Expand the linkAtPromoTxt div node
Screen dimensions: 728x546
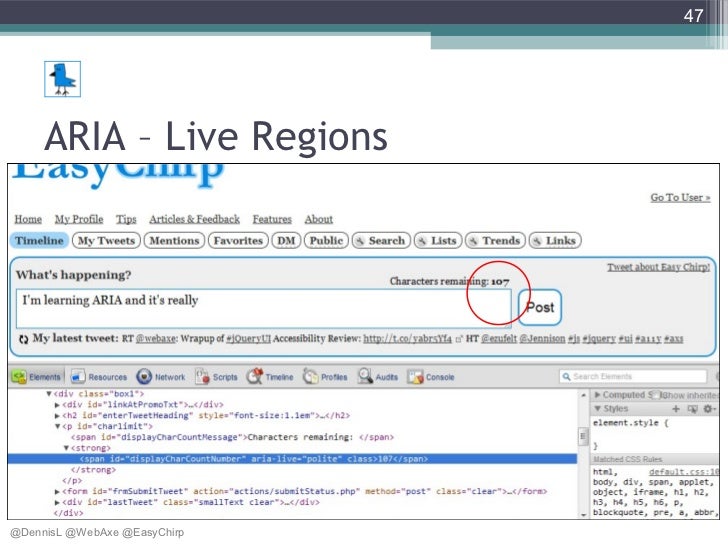pos(57,405)
